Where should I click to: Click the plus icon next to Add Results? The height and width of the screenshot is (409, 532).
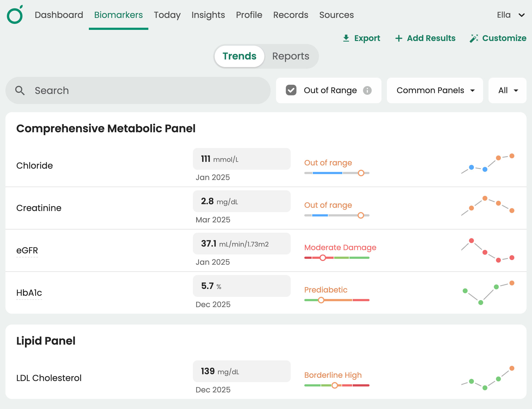point(399,38)
